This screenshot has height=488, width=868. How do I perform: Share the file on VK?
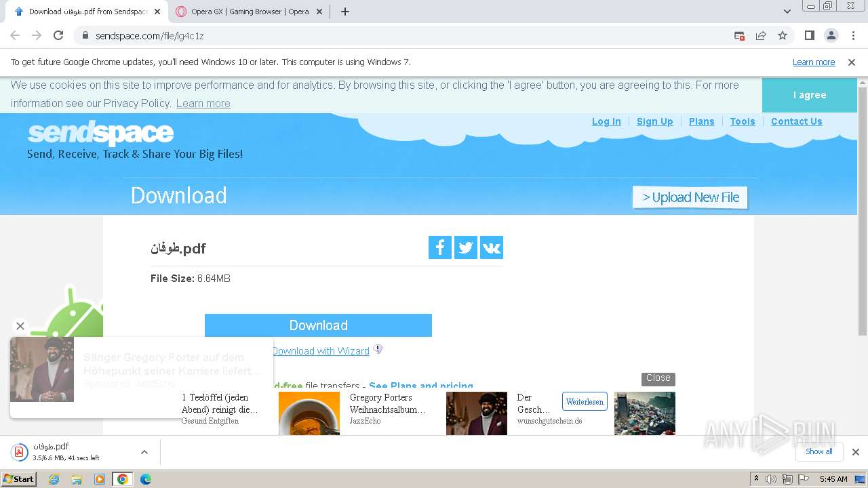(x=492, y=247)
